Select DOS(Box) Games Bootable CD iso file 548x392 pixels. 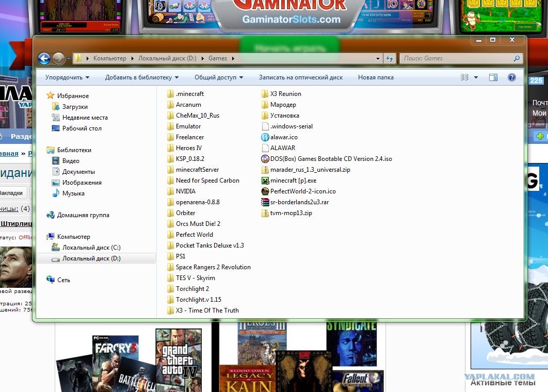(331, 159)
